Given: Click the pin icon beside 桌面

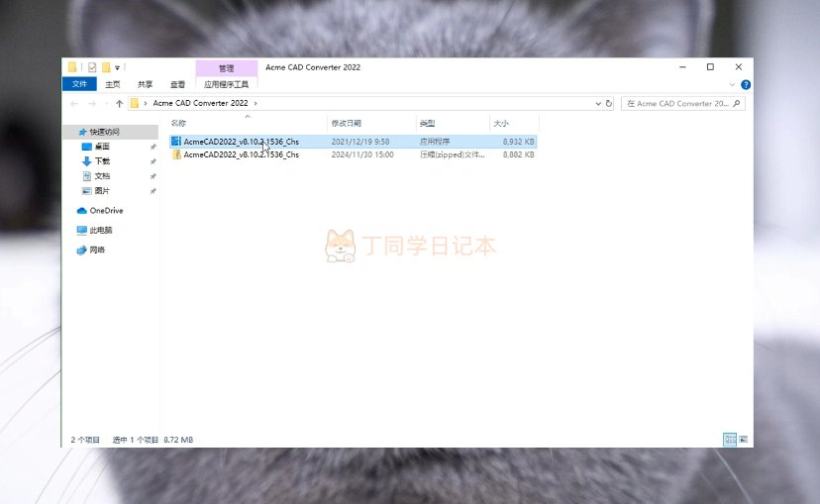Looking at the screenshot, I should point(154,147).
